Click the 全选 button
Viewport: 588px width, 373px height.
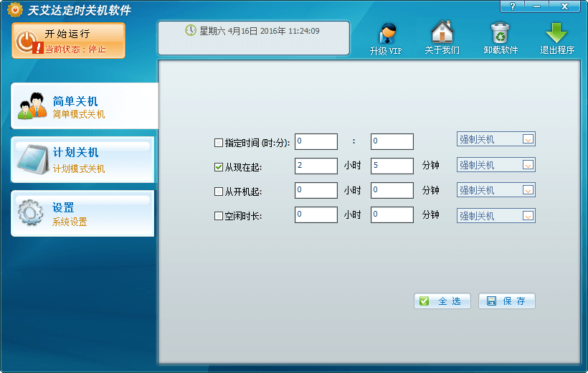click(442, 301)
